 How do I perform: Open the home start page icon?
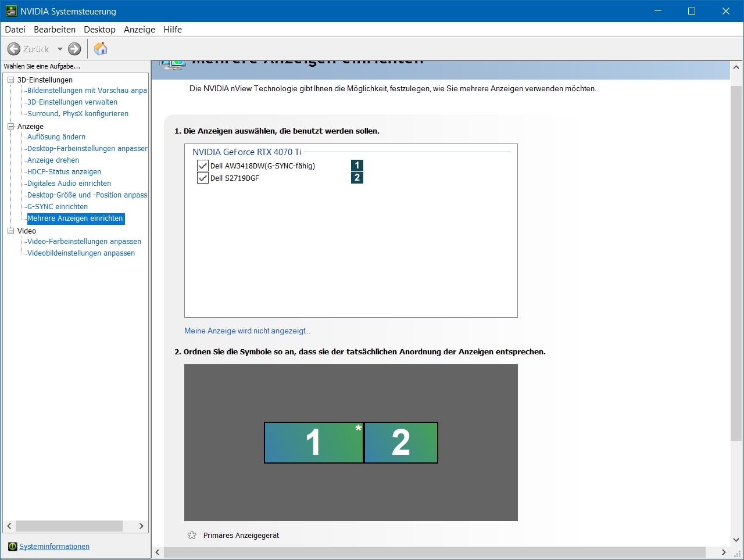(101, 49)
